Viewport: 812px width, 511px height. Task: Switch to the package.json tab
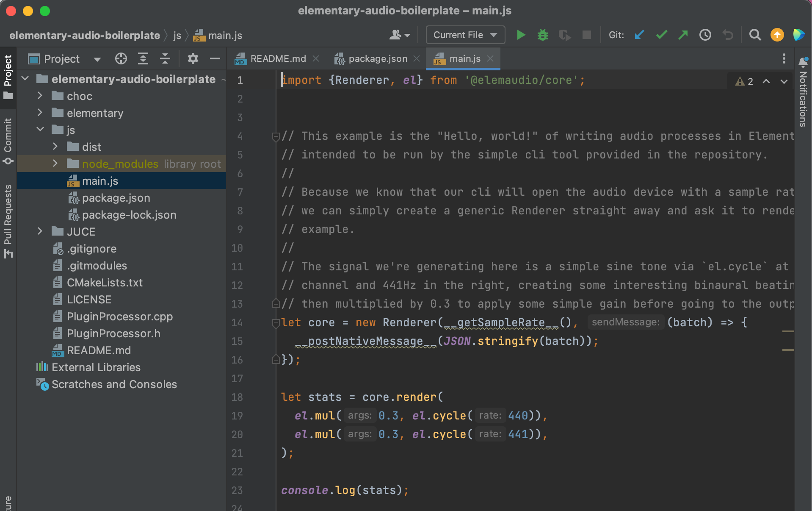[x=377, y=59]
